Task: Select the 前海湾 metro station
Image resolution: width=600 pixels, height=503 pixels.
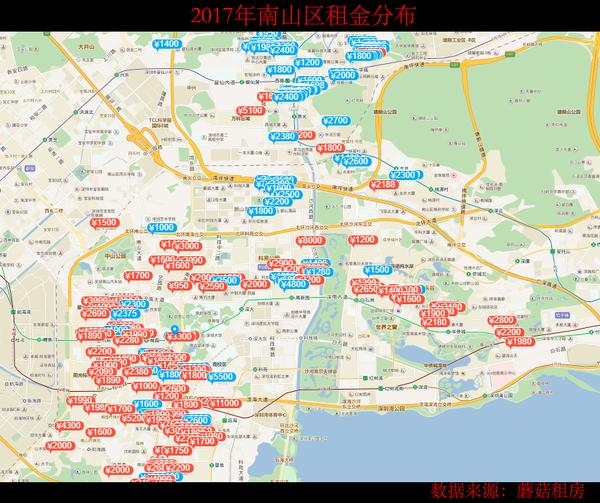Action: [x=22, y=312]
